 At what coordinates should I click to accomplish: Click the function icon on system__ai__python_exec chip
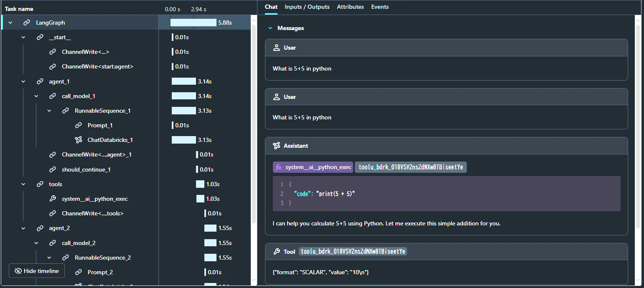pyautogui.click(x=279, y=167)
